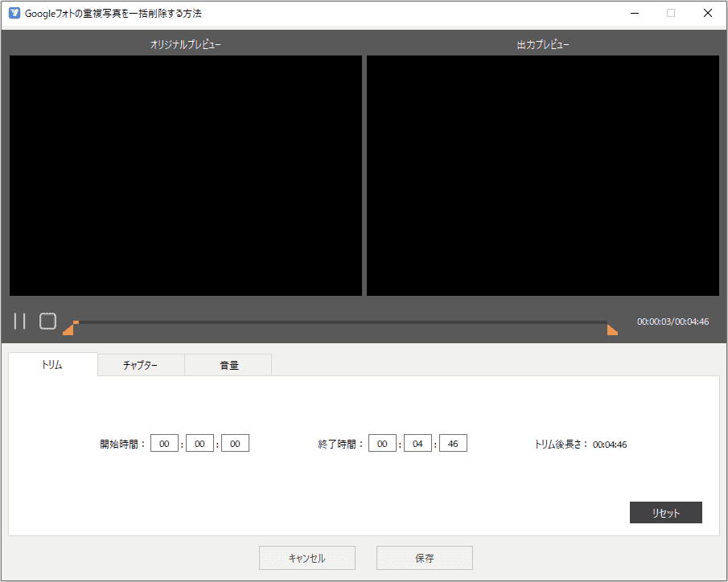Click the 開始時間 hours field
The image size is (728, 582).
tap(164, 444)
